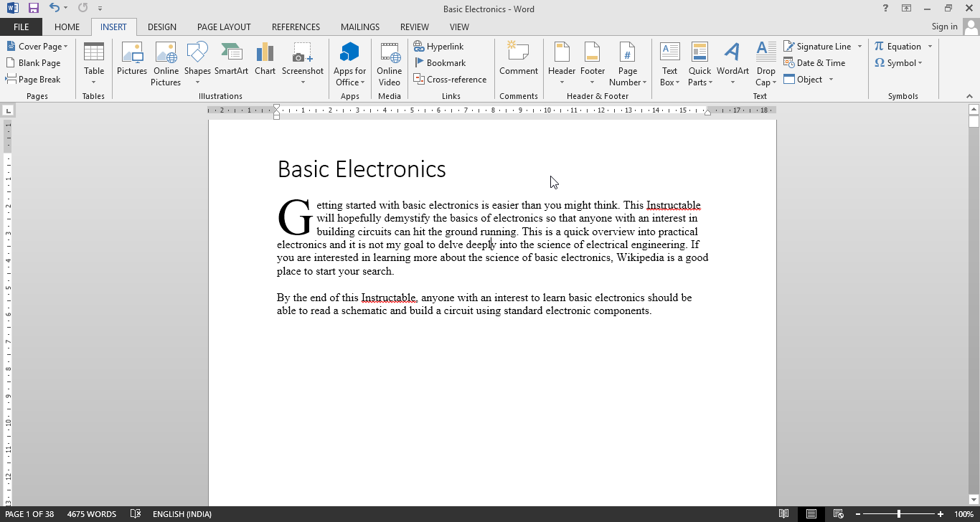The image size is (980, 522).
Task: Zoom in with the plus button
Action: 941,514
